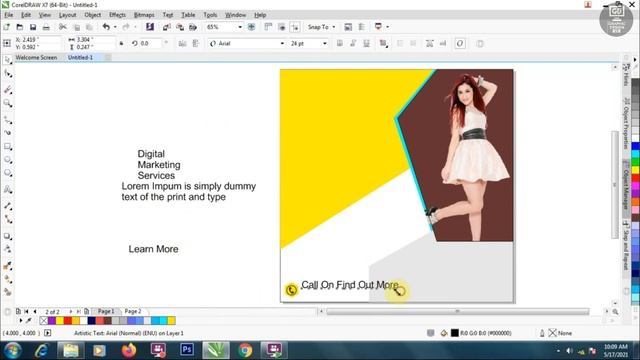640x360 pixels.
Task: Open the Effects menu
Action: pyautogui.click(x=117, y=15)
